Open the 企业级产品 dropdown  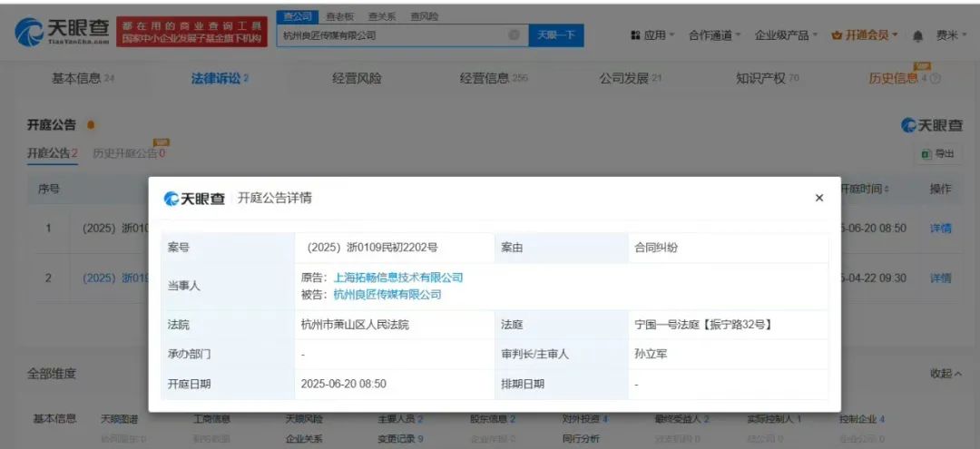(x=786, y=35)
